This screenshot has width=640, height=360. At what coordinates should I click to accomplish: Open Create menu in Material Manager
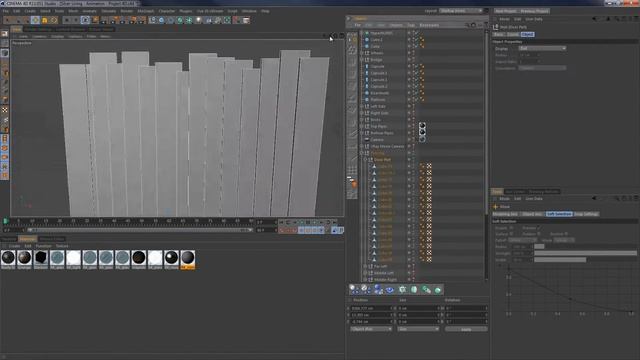14,246
